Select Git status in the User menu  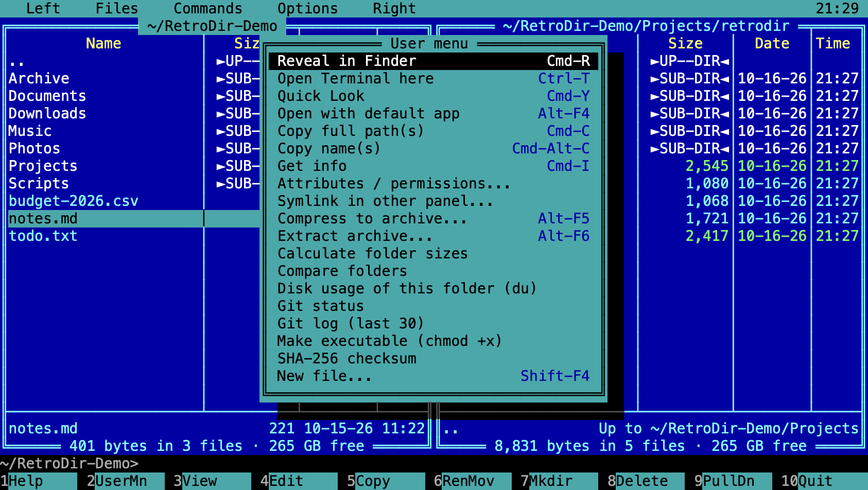(x=433, y=306)
